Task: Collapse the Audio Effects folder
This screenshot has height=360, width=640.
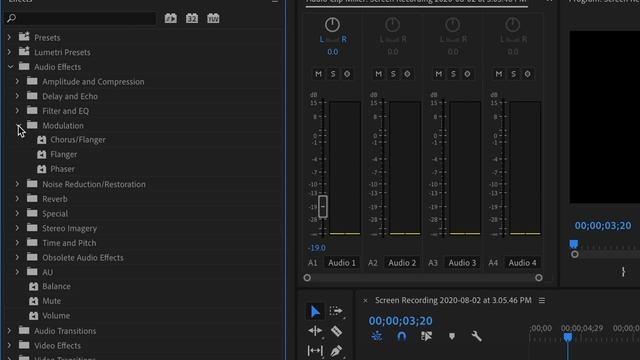Action: 10,67
